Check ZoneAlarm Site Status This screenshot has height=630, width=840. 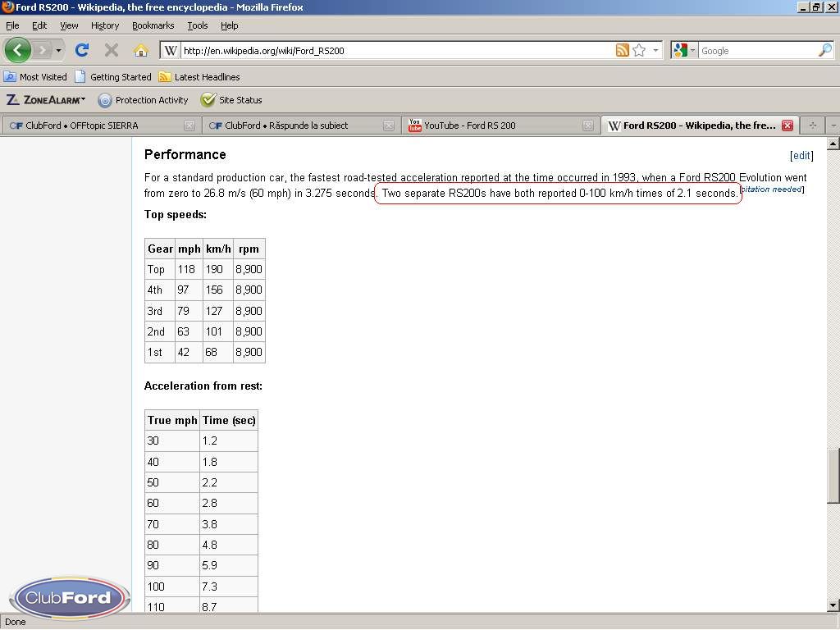(x=232, y=100)
